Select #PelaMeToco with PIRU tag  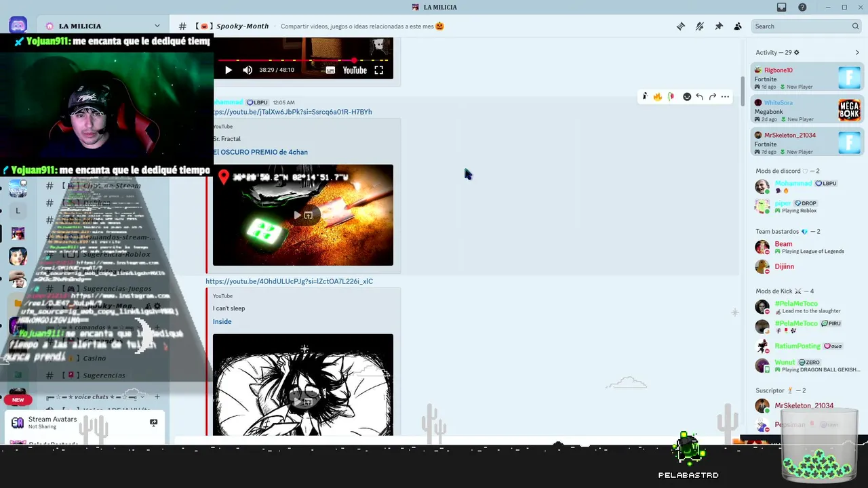point(807,327)
